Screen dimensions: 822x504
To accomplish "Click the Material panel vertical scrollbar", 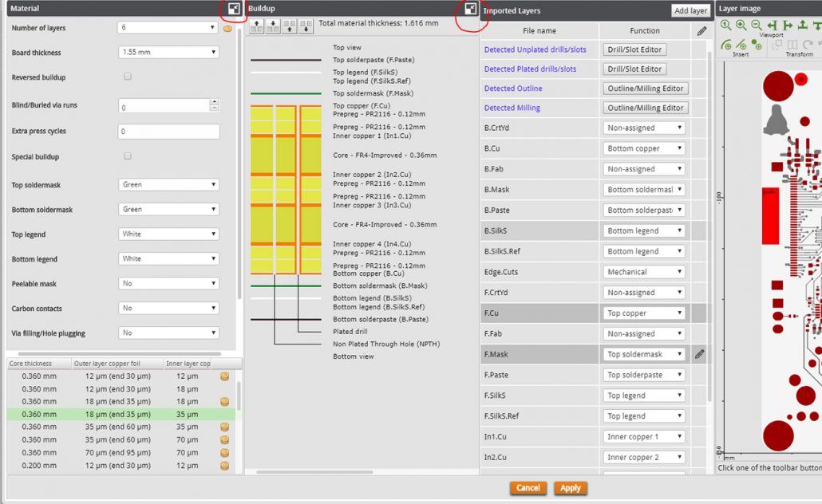I will (239, 163).
